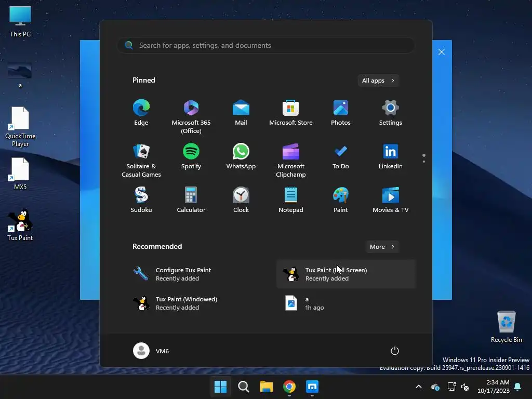The height and width of the screenshot is (399, 532).
Task: Launch Tux Paint (Full Screen) recommendation
Action: pos(346,274)
